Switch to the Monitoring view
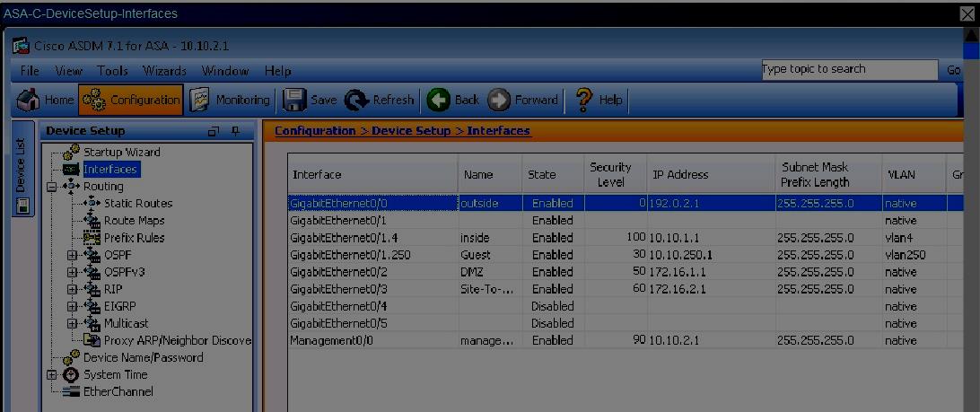Screen dimensions: 980x412 coord(230,100)
